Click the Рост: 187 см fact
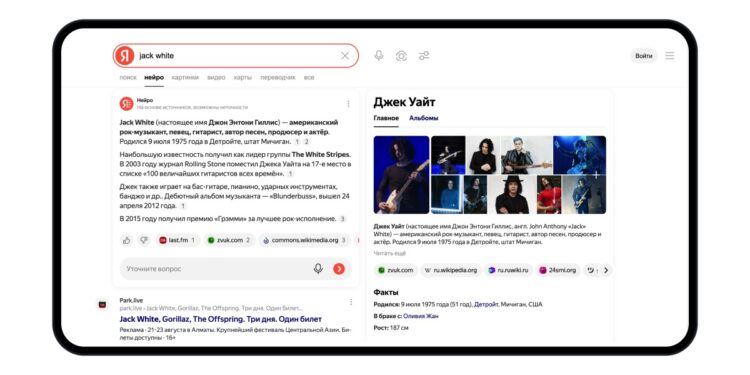The width and height of the screenshot is (750, 375). 391,328
